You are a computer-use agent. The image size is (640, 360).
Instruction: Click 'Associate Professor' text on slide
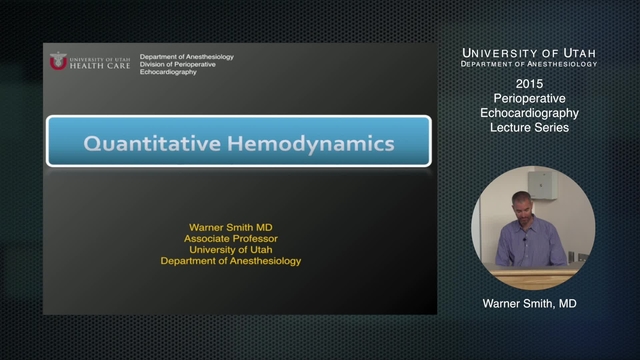pos(231,238)
